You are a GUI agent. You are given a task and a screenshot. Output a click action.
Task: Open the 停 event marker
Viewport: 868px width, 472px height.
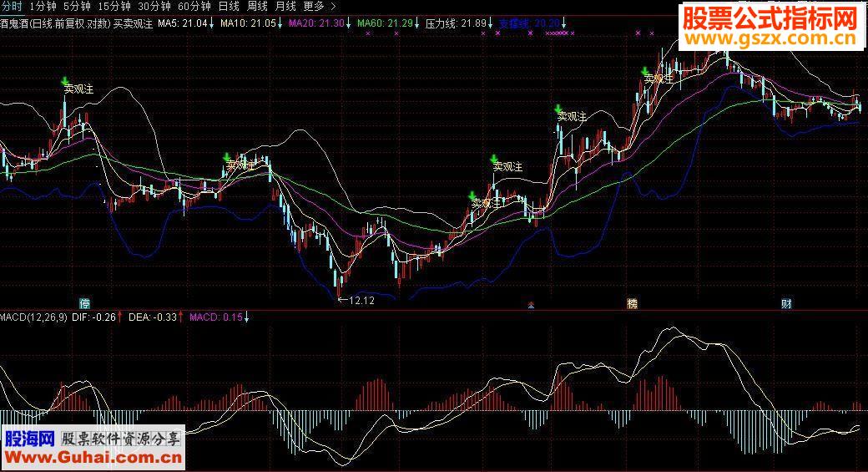pos(84,303)
